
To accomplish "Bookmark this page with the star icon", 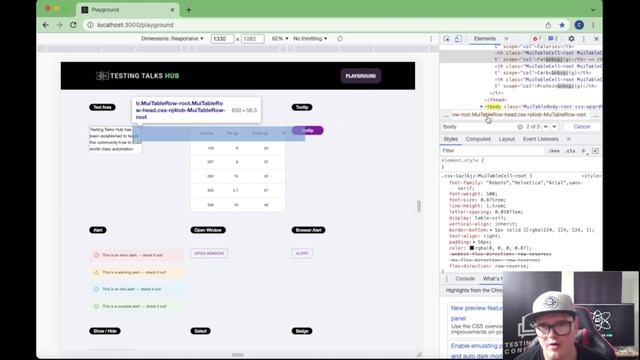I will pos(562,25).
